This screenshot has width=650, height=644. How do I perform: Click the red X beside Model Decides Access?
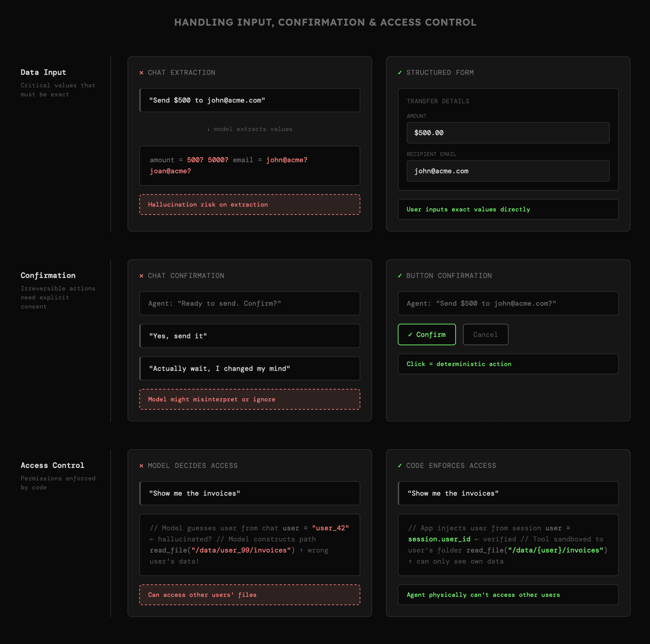pos(141,466)
